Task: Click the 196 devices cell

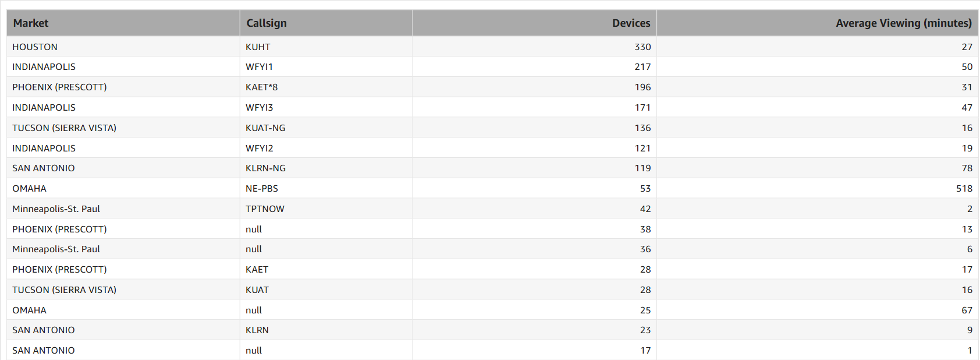Action: (642, 87)
